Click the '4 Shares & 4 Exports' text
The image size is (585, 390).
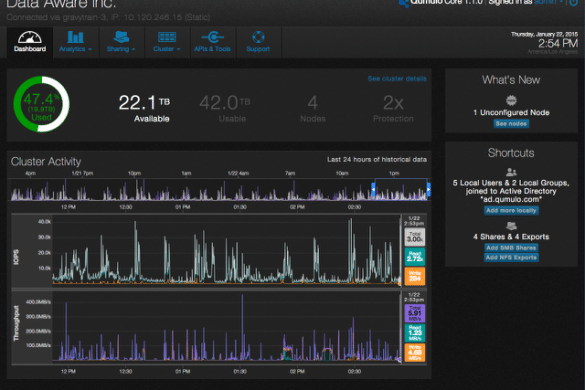pos(511,237)
